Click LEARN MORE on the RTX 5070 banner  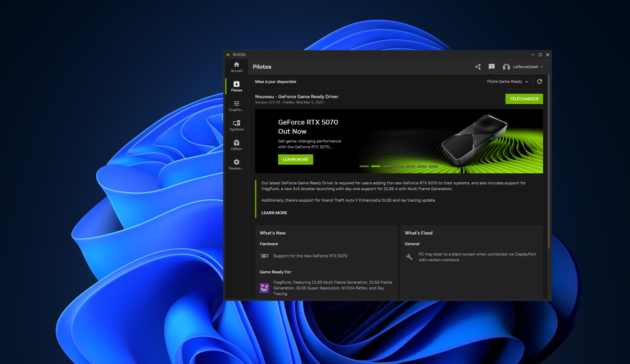click(x=296, y=159)
